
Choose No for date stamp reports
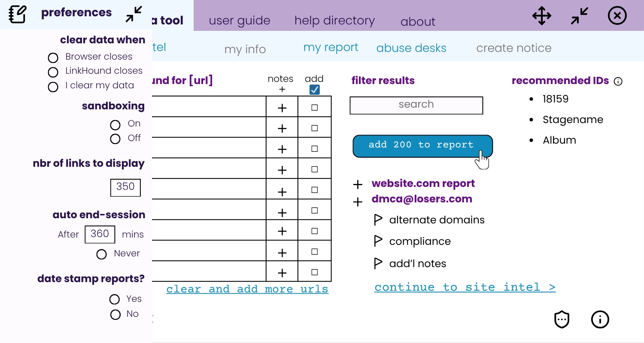pos(115,315)
